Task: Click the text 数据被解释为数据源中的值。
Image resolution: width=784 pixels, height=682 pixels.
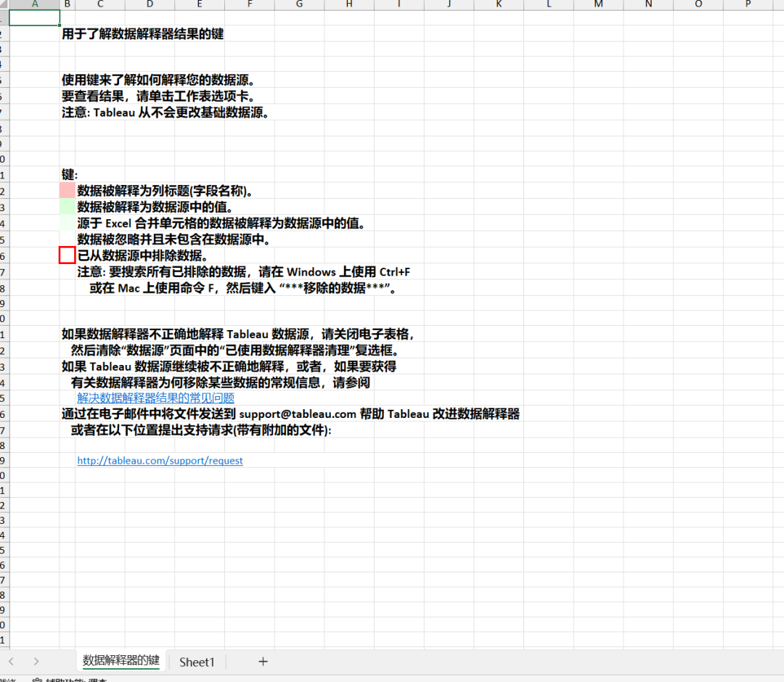Action: pos(155,207)
